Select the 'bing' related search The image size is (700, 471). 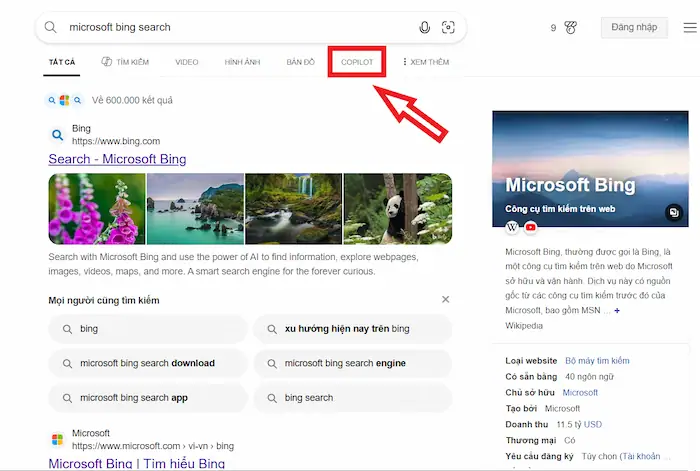pos(148,329)
